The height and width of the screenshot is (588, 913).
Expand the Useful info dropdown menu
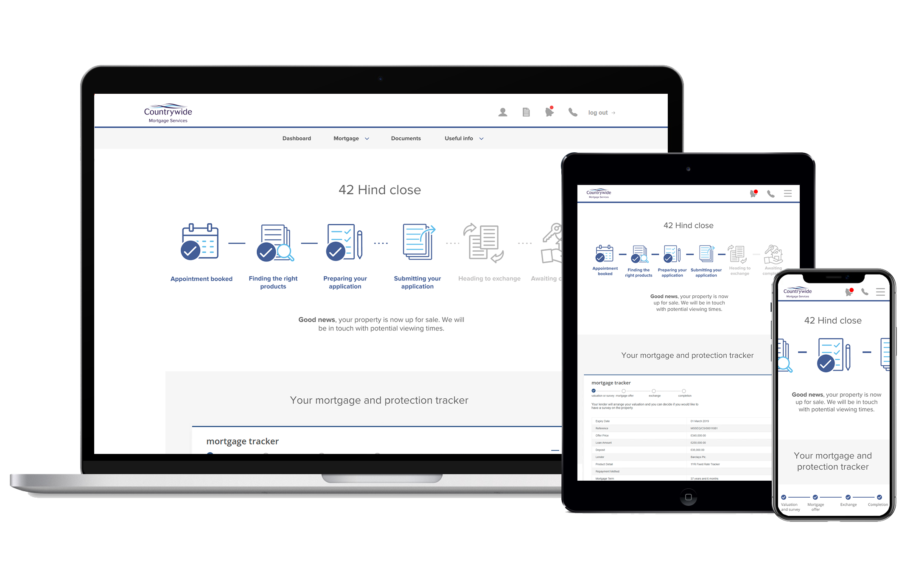tap(462, 138)
